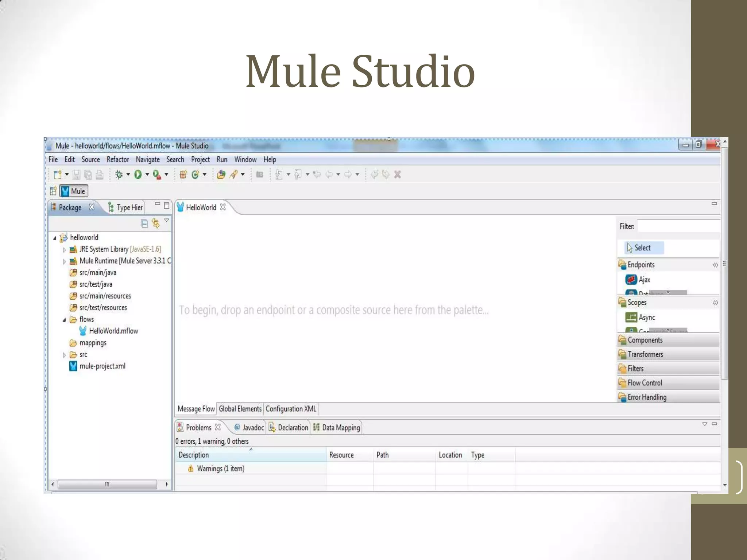The height and width of the screenshot is (560, 747).
Task: Switch to the Configuration XML tab
Action: pyautogui.click(x=291, y=409)
